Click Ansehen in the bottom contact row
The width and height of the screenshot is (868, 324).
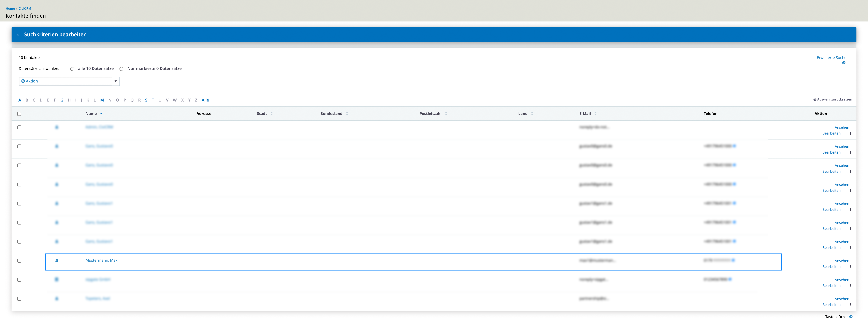coord(842,299)
